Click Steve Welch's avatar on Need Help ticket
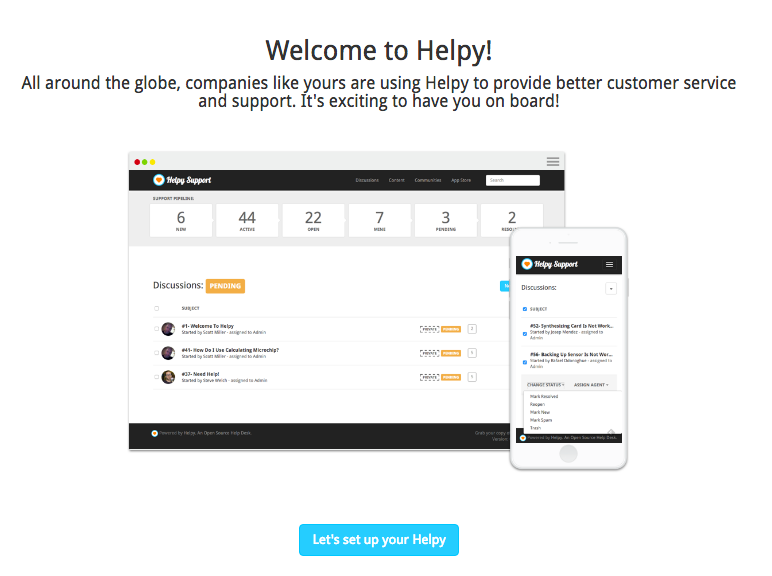 point(168,377)
